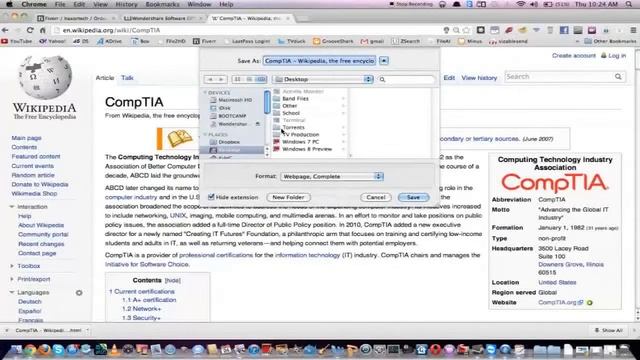Image resolution: width=640 pixels, height=360 pixels.
Task: Collapse the Languages sidebar section
Action: [12, 292]
